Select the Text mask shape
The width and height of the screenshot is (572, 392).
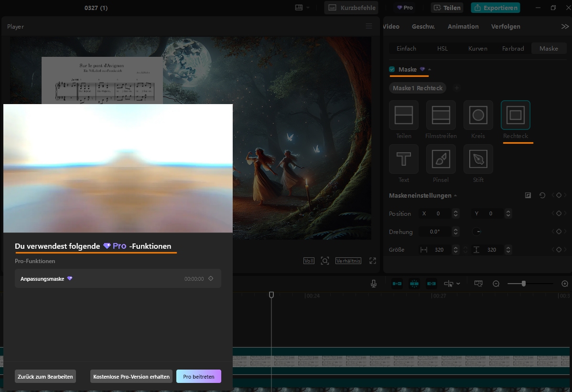pos(403,159)
